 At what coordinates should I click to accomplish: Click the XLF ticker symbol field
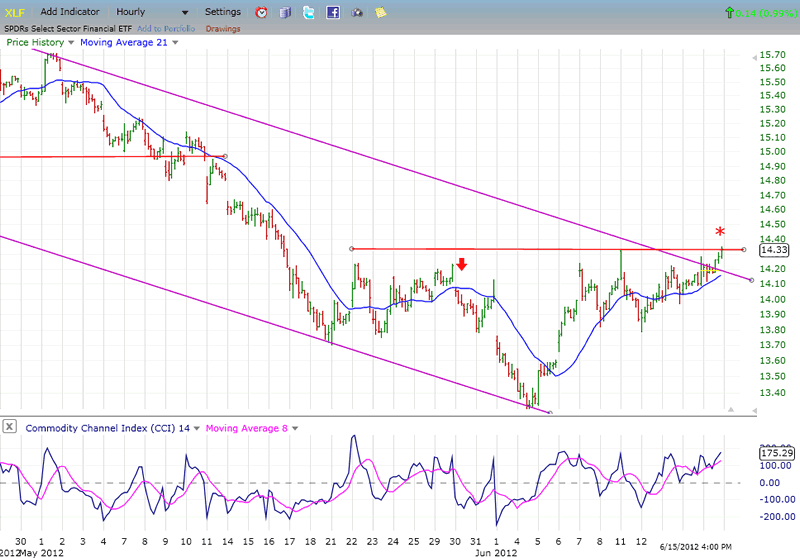(x=16, y=12)
